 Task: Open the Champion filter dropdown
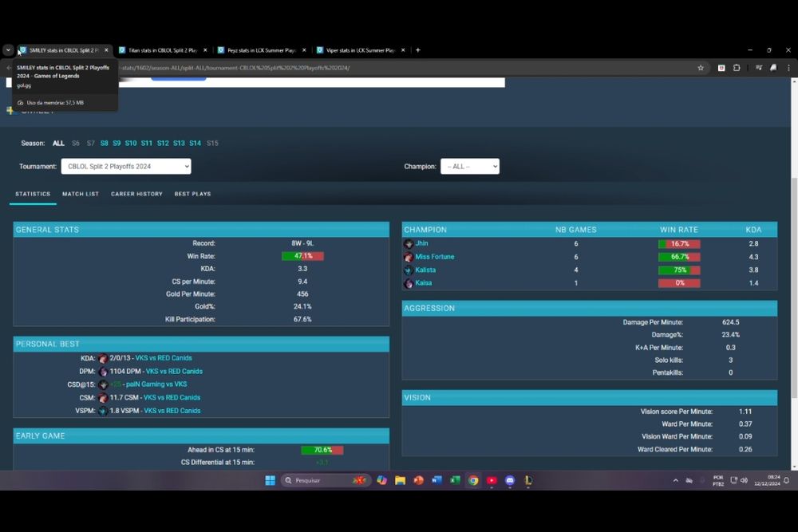(x=470, y=167)
